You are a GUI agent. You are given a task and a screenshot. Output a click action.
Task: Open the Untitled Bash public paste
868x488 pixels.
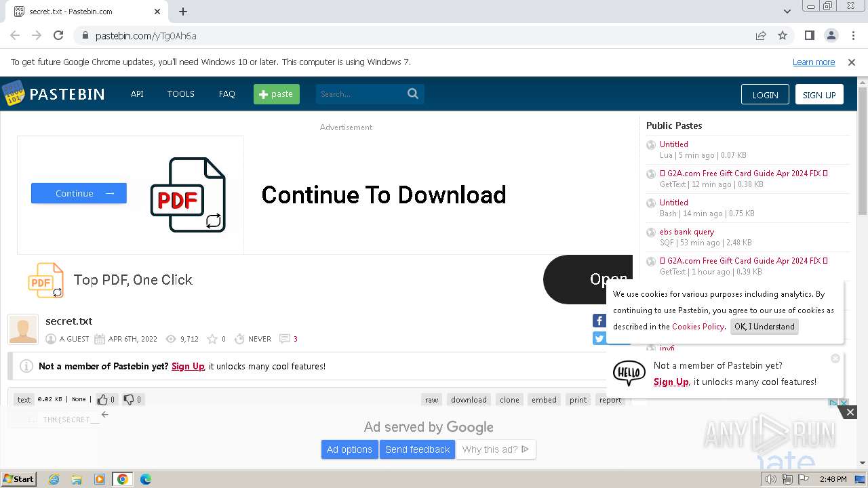point(674,203)
